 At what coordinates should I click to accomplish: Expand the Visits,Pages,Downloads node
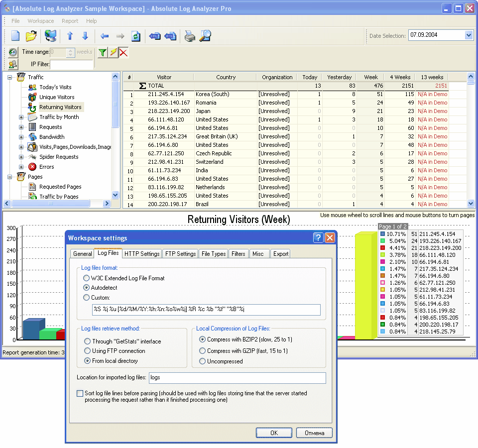tap(21, 147)
